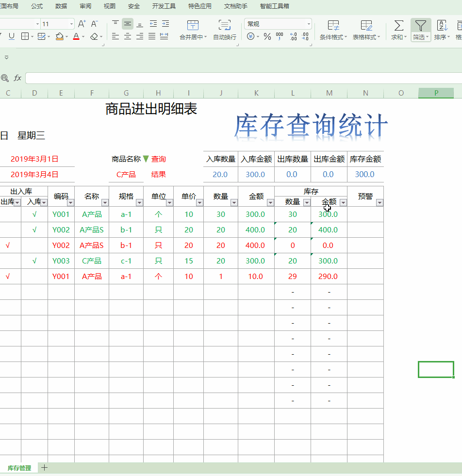Apply underline formatting

coord(12,37)
